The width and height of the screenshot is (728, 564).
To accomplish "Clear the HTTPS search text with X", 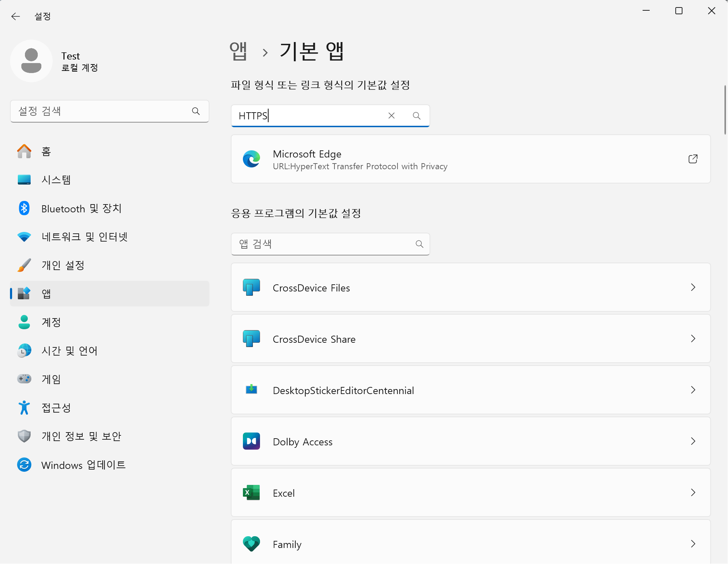I will 391,115.
